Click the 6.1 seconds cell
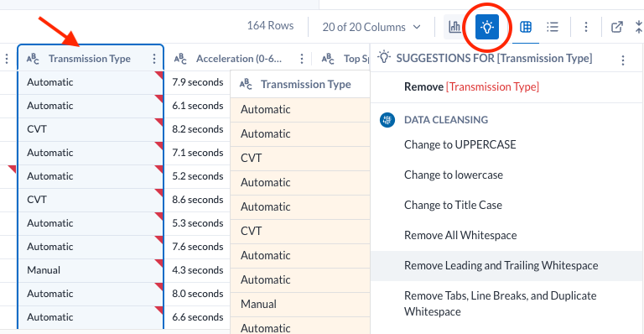Screen dimensions: 644x334 coord(198,106)
